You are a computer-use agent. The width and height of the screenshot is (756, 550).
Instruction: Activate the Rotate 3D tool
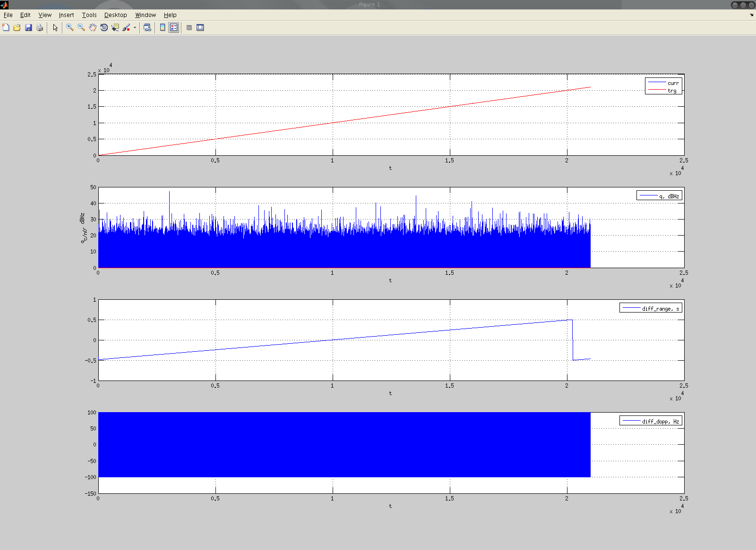pos(104,27)
